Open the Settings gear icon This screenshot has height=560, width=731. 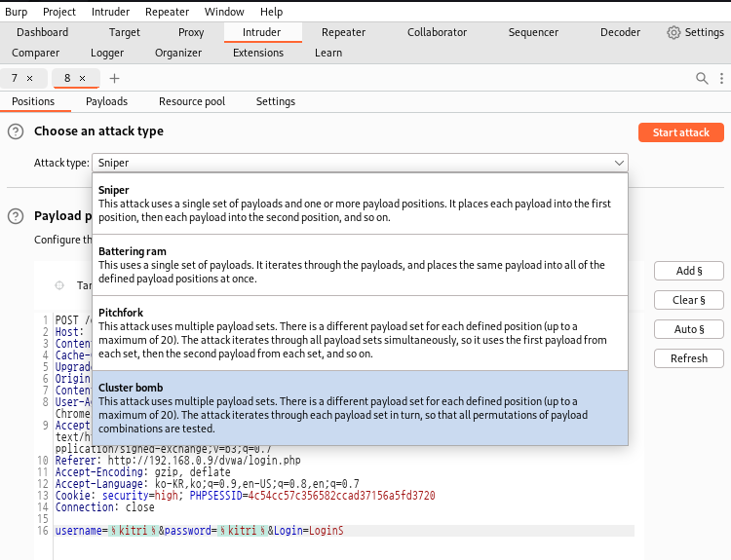pyautogui.click(x=673, y=32)
